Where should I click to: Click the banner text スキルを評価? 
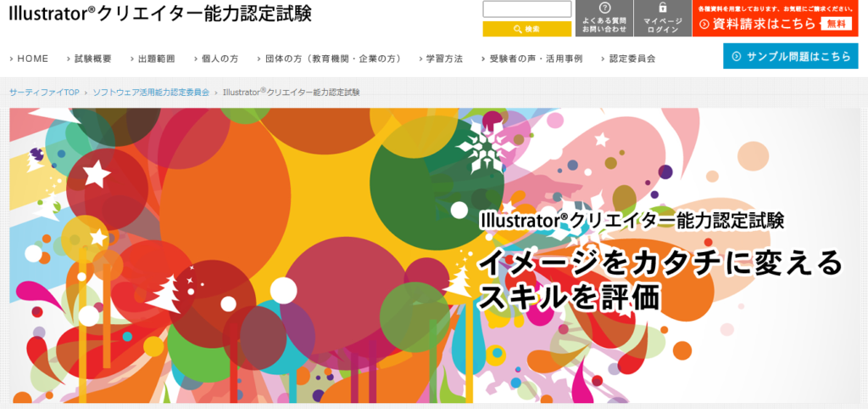tap(569, 298)
